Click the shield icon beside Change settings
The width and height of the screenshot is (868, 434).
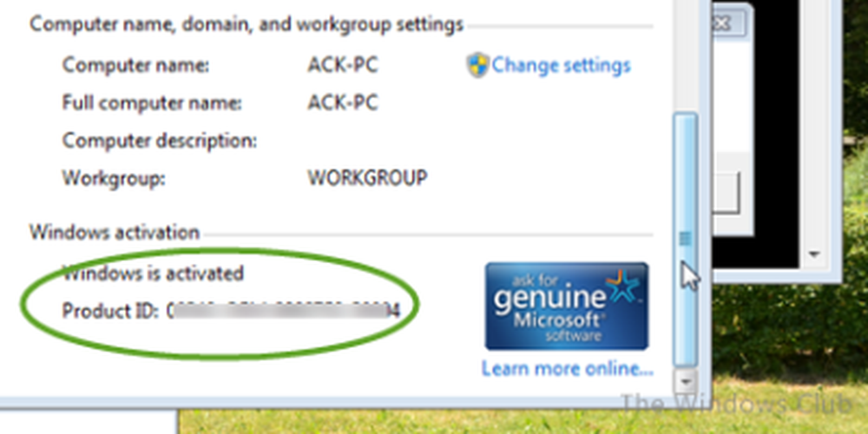(477, 65)
